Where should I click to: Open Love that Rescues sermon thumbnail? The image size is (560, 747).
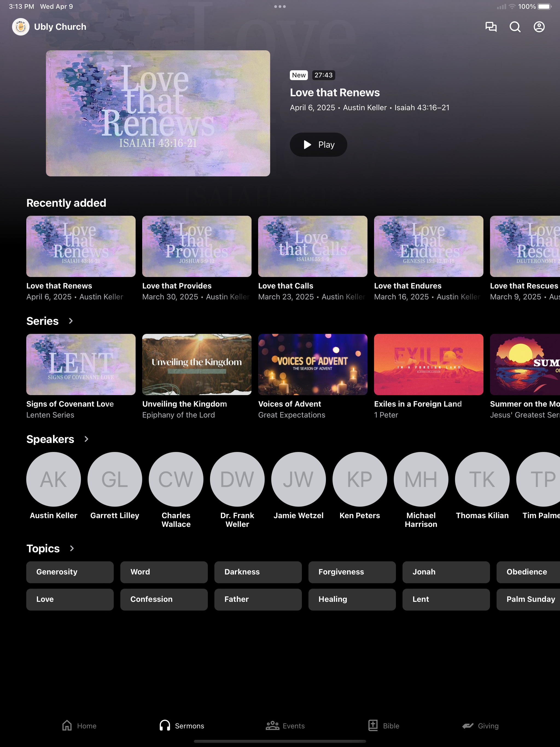pyautogui.click(x=525, y=246)
